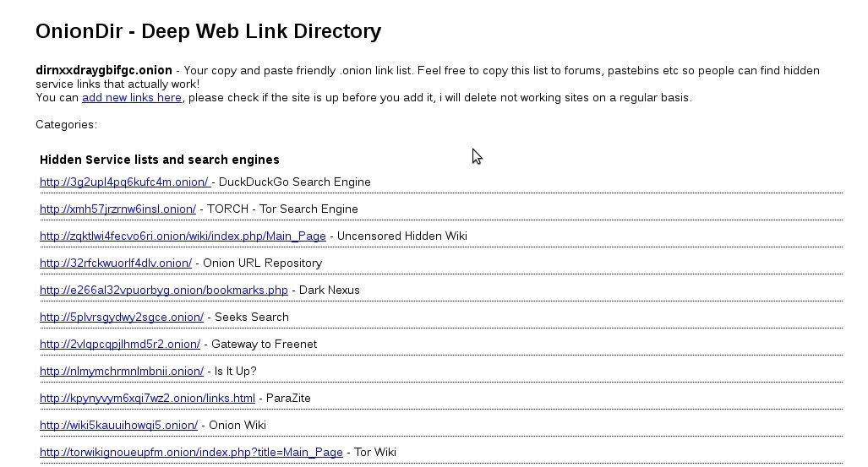
Task: Open the Dark Nexus bookmarks.php link
Action: pyautogui.click(x=163, y=291)
